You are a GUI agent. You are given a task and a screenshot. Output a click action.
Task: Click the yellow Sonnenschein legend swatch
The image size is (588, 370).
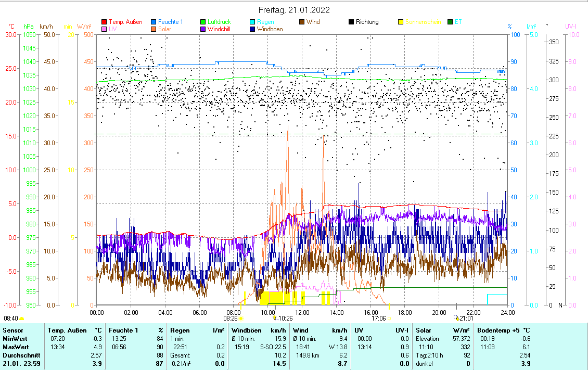pos(401,22)
